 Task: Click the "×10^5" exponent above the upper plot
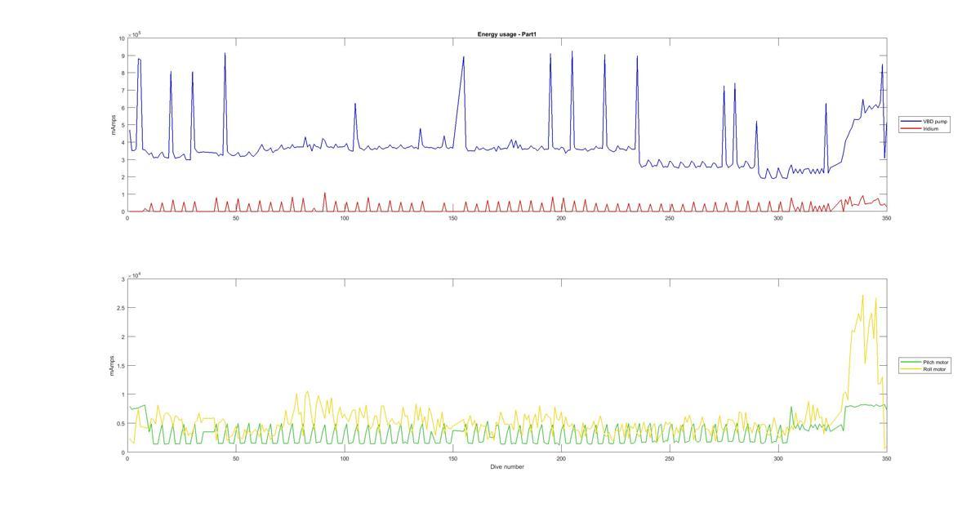(x=135, y=33)
